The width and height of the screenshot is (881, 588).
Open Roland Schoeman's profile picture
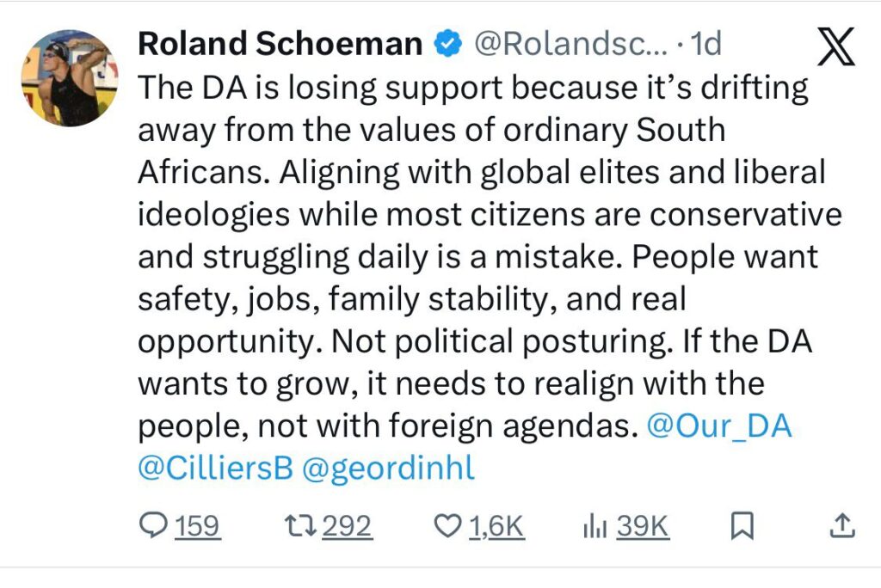[x=70, y=77]
